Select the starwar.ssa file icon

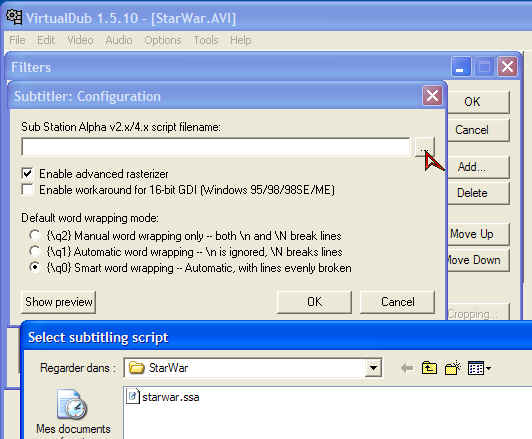pos(132,396)
